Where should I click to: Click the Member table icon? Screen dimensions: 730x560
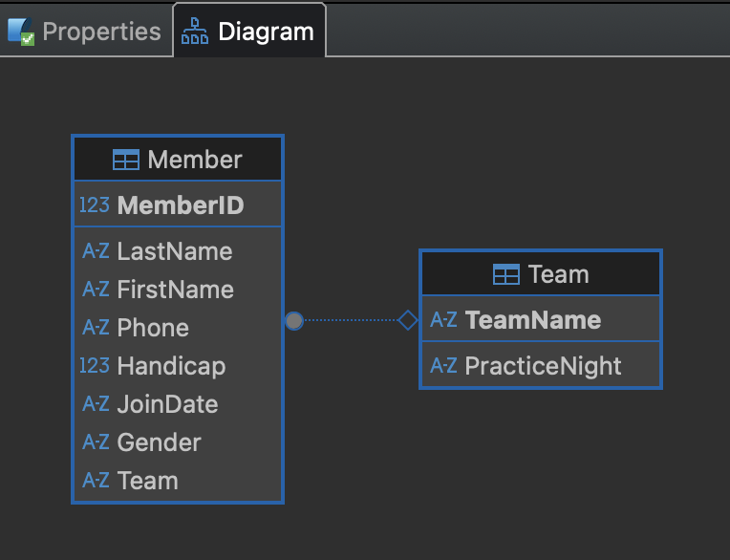[x=125, y=160]
